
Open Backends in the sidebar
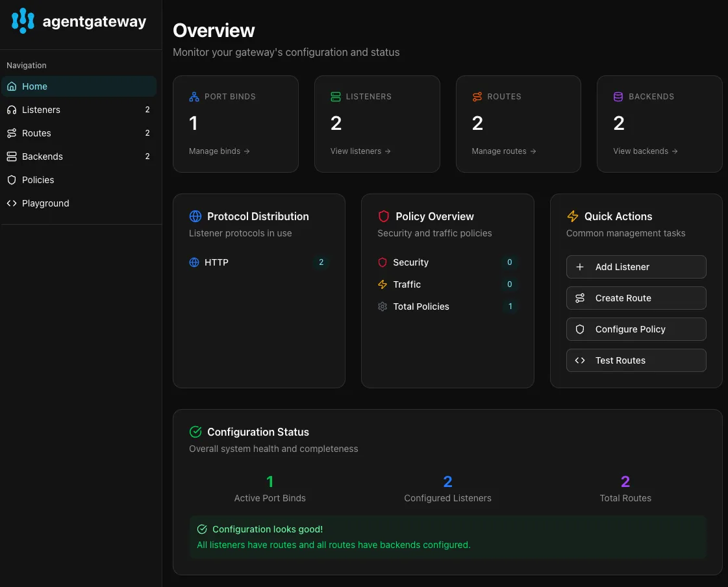tap(79, 156)
